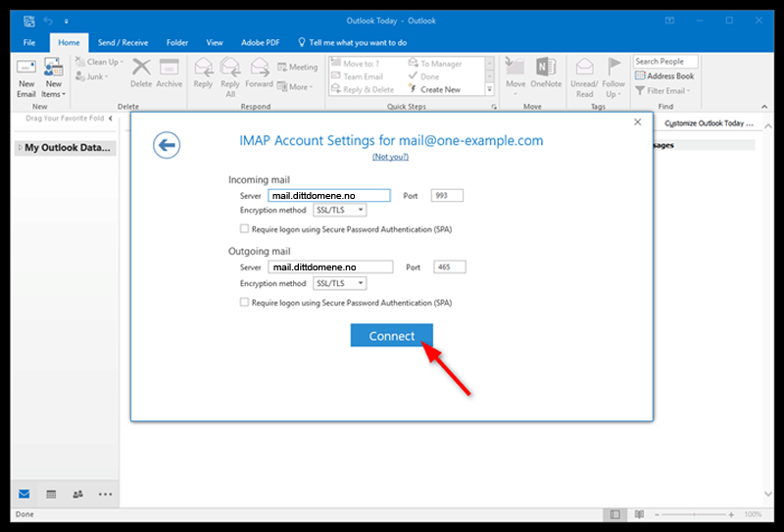Click the Incoming mail Server input field
The height and width of the screenshot is (532, 784).
(x=328, y=196)
